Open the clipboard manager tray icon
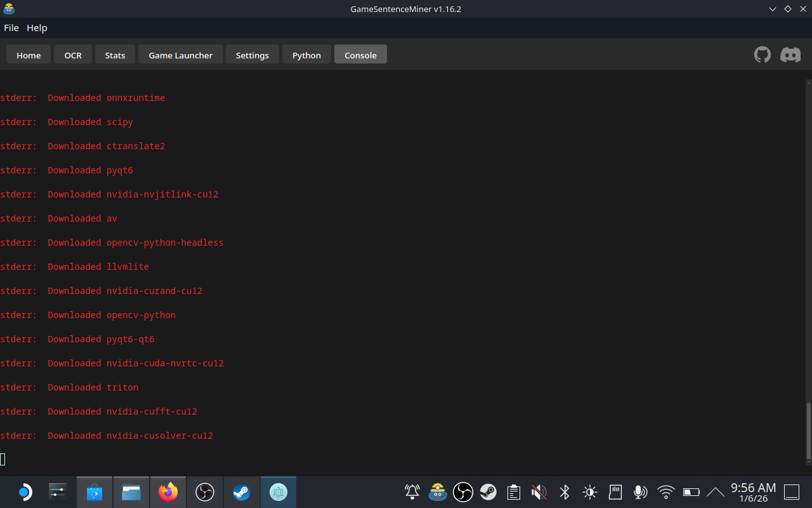This screenshot has height=508, width=812. 513,491
